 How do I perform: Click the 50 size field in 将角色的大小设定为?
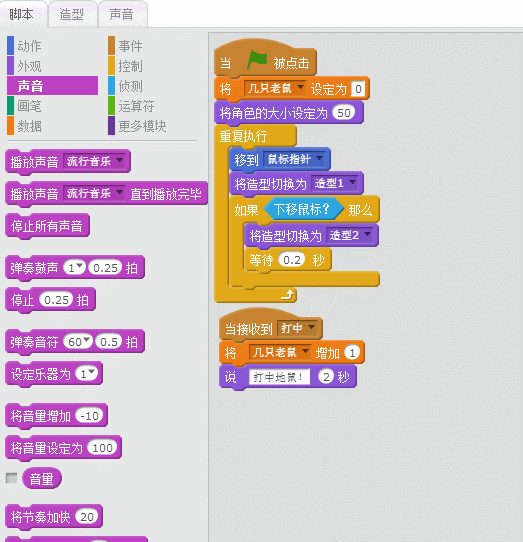[344, 113]
